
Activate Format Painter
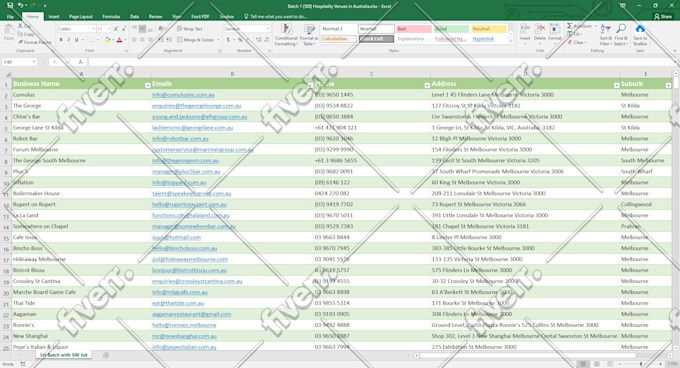[x=35, y=42]
